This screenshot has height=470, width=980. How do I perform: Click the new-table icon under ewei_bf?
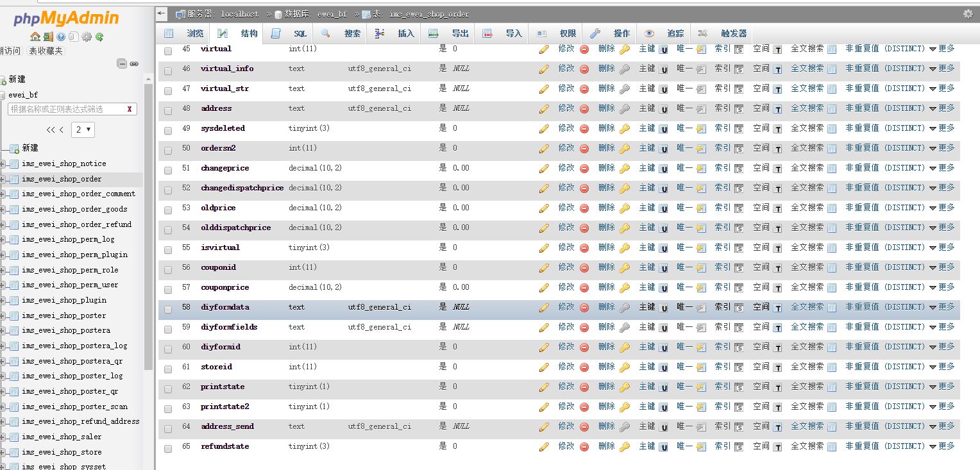tap(14, 148)
